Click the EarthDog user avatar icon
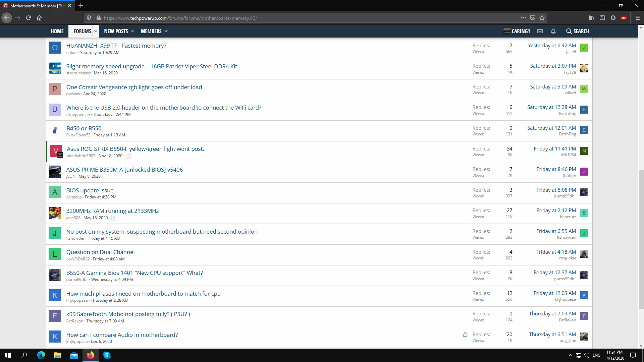This screenshot has height=362, width=644. click(584, 109)
